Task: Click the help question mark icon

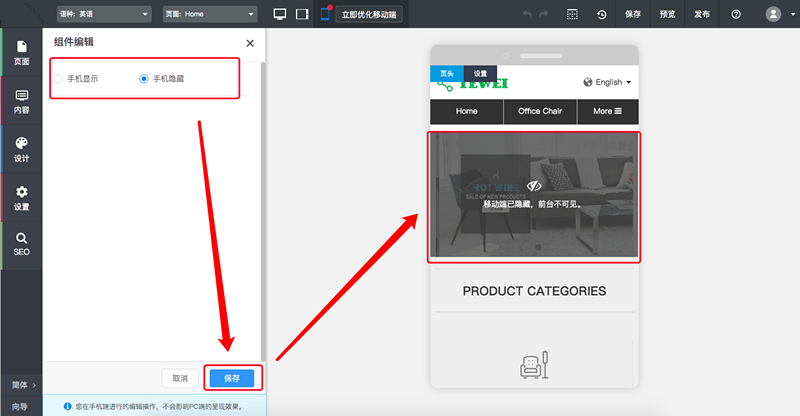Action: [736, 14]
